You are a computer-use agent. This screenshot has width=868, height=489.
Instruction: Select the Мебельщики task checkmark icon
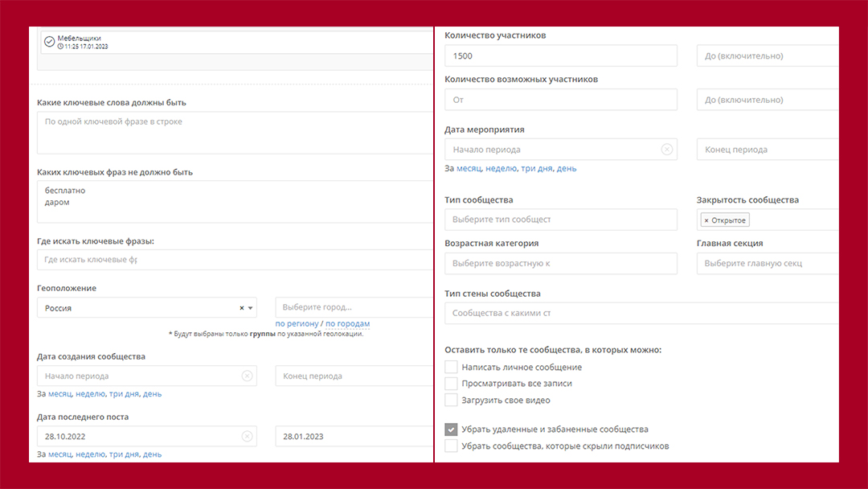(49, 42)
